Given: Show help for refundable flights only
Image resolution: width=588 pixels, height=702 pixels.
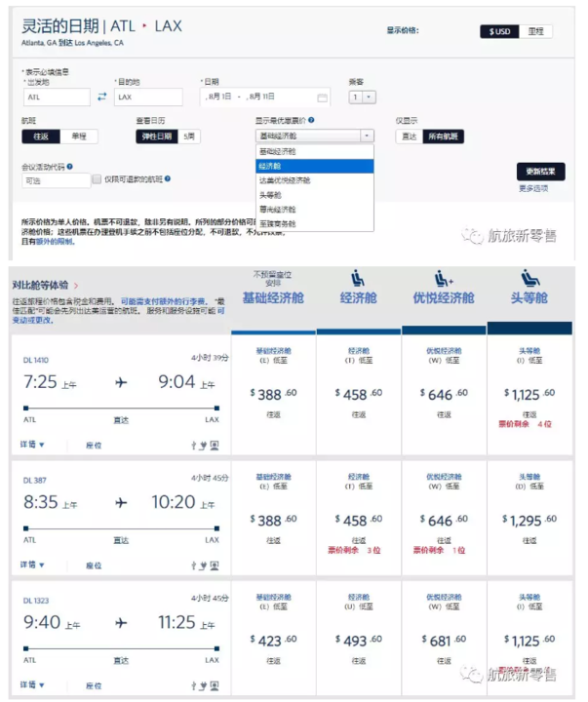Looking at the screenshot, I should tap(168, 178).
